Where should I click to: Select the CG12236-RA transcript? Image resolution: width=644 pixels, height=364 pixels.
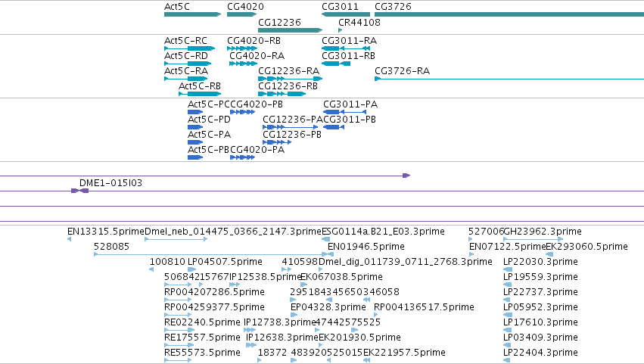(291, 79)
